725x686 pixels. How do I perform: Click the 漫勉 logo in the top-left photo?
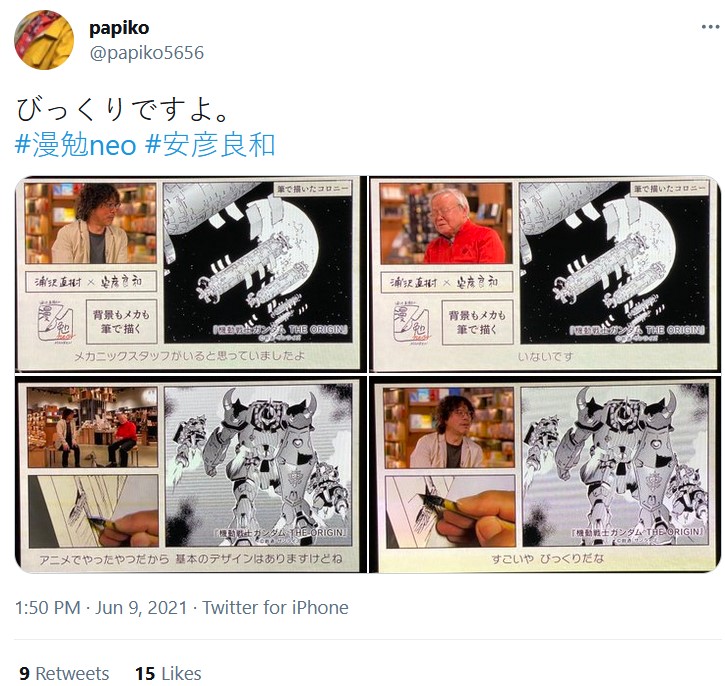pos(55,321)
